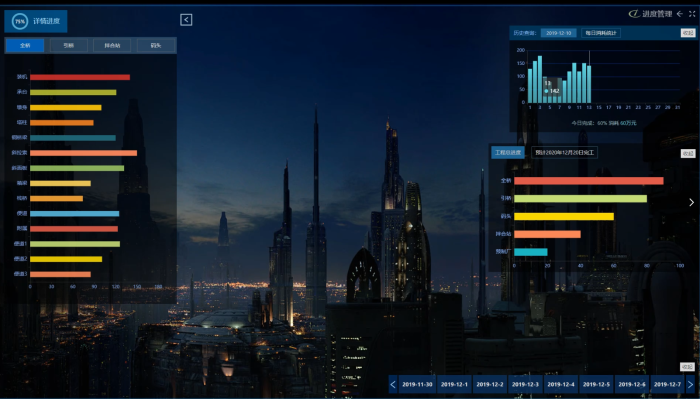
Task: Switch to the 引桥 tab
Action: coord(68,46)
